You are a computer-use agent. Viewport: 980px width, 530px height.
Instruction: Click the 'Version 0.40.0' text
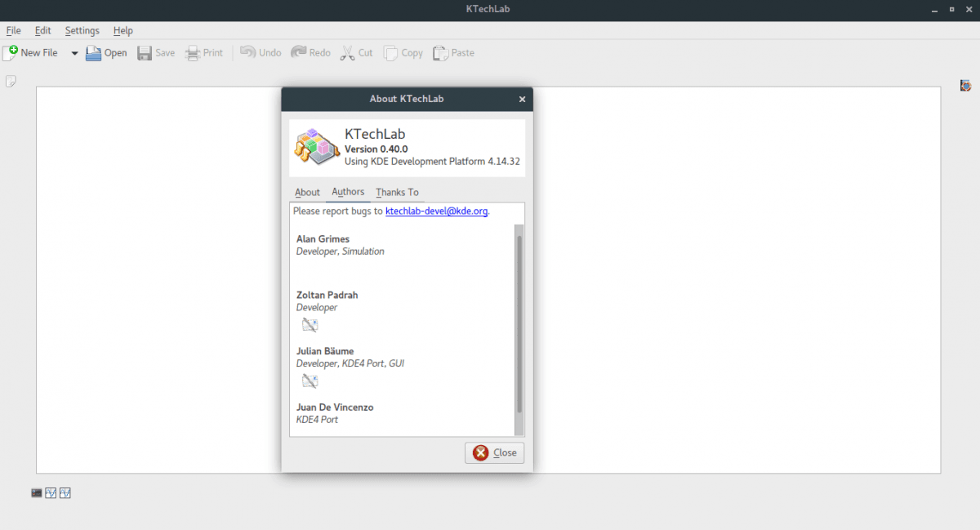click(x=376, y=149)
